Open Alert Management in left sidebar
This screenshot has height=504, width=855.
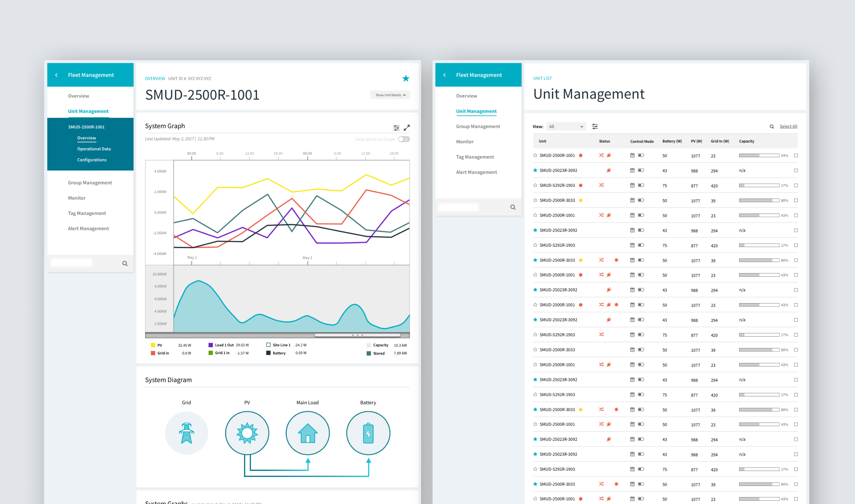(x=88, y=229)
